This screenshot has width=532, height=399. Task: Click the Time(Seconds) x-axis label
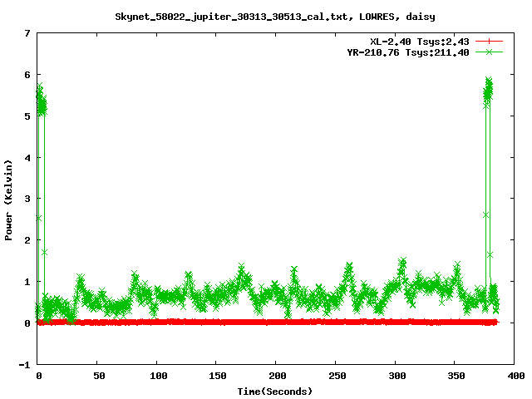pyautogui.click(x=275, y=391)
